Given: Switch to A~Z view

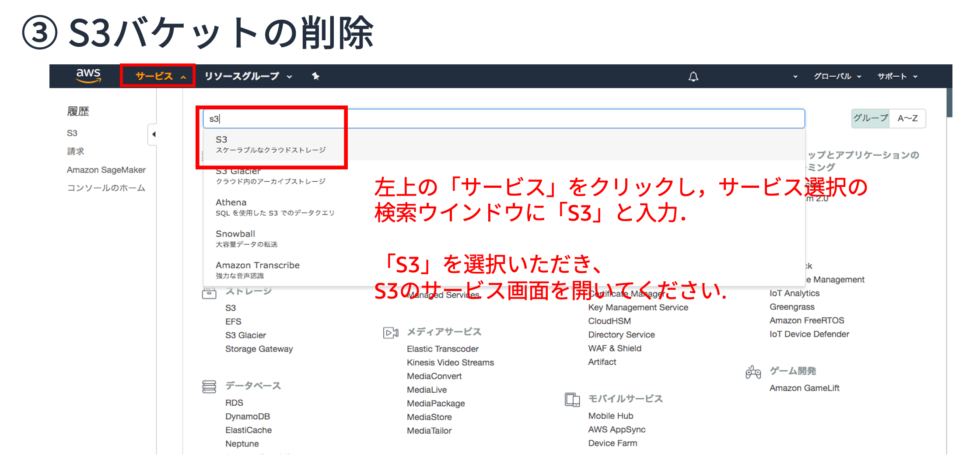Looking at the screenshot, I should tap(907, 118).
